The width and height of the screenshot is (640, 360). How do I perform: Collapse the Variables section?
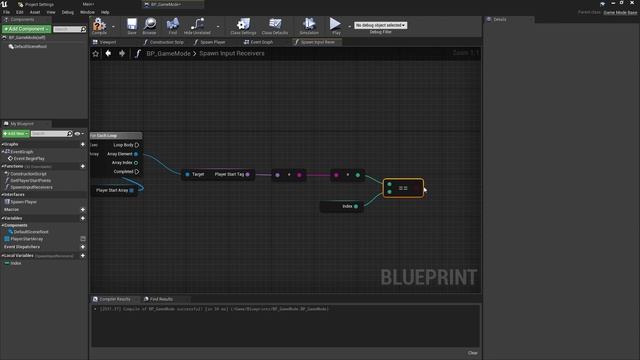(2, 218)
